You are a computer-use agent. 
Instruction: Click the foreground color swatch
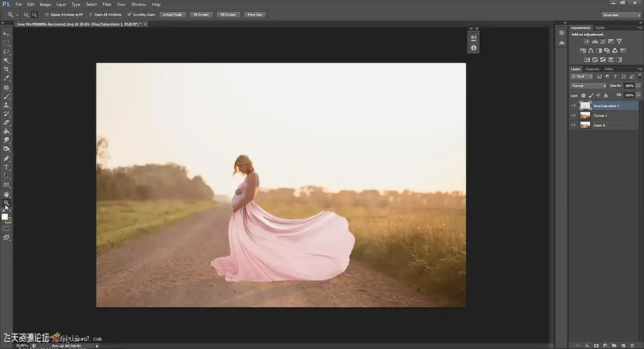coord(4,217)
